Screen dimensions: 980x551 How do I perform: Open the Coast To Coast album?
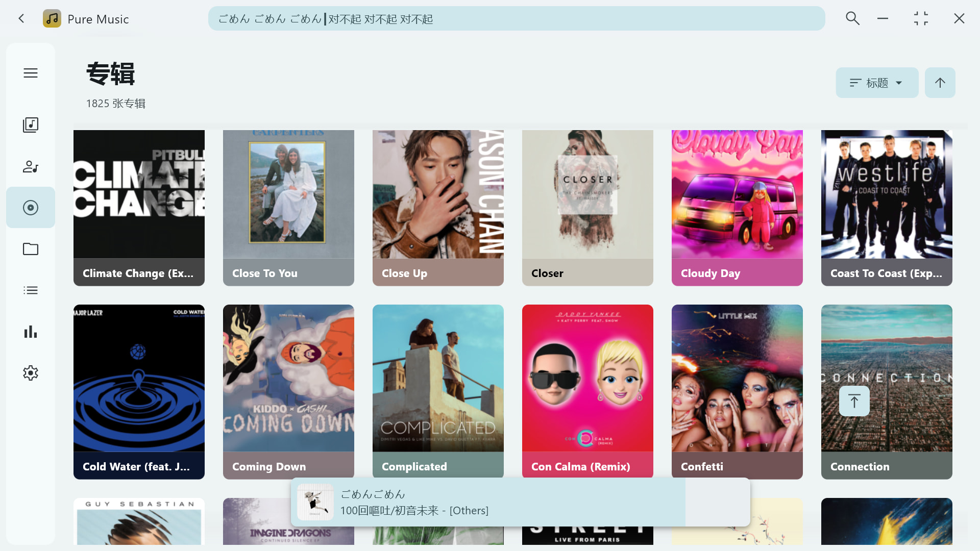click(887, 208)
